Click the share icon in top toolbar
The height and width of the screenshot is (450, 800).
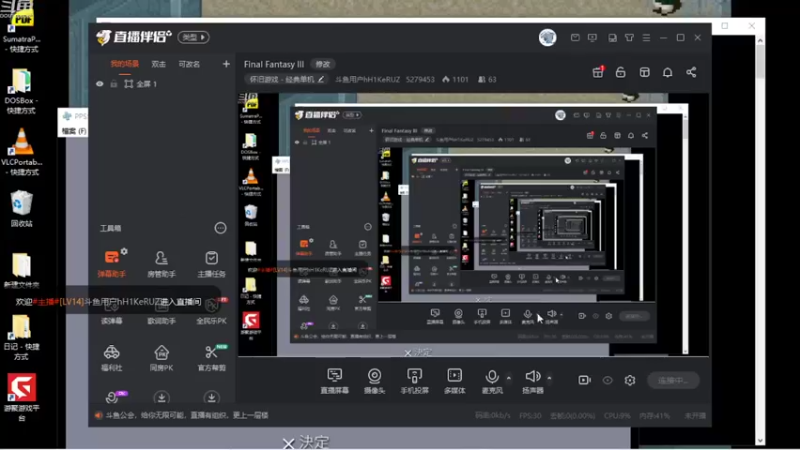click(x=691, y=72)
